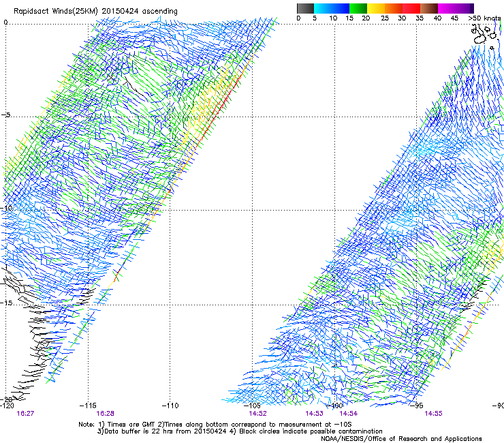Click the legend label '40'
The height and width of the screenshot is (443, 504).
(x=437, y=18)
